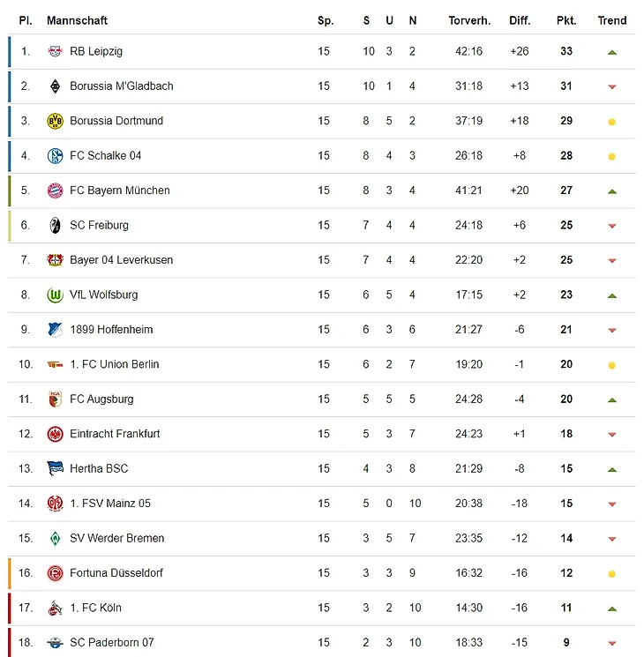Click the FC Bayern München crest

[x=55, y=190]
